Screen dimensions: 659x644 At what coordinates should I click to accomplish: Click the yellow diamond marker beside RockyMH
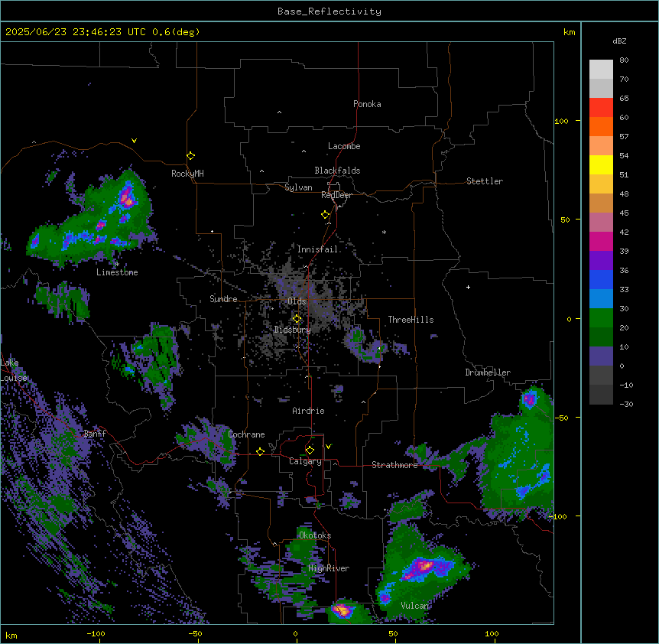pos(191,156)
